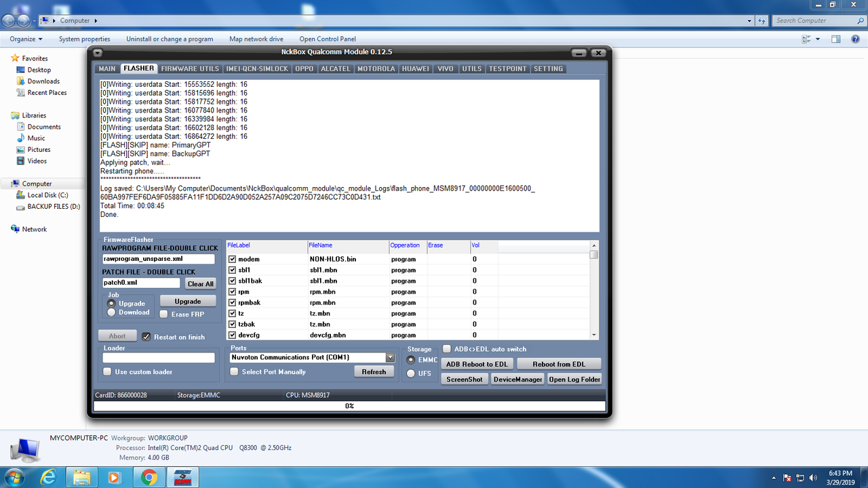Open the SETTING tab

[x=549, y=69]
